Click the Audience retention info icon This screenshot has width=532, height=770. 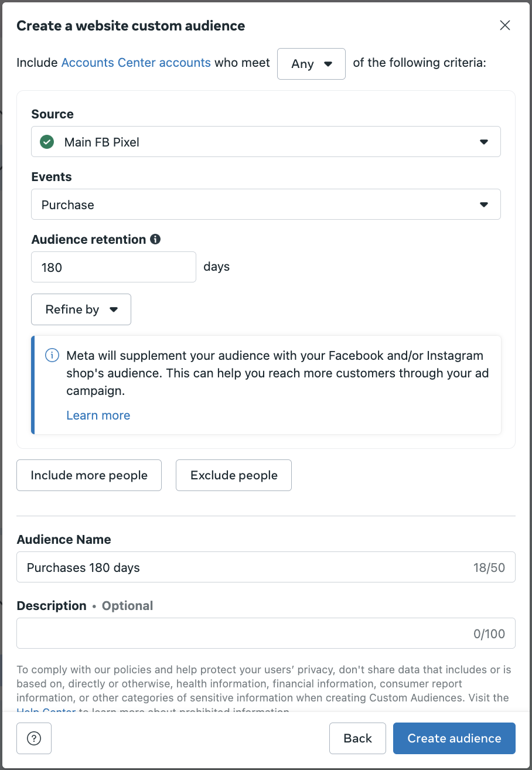point(155,239)
